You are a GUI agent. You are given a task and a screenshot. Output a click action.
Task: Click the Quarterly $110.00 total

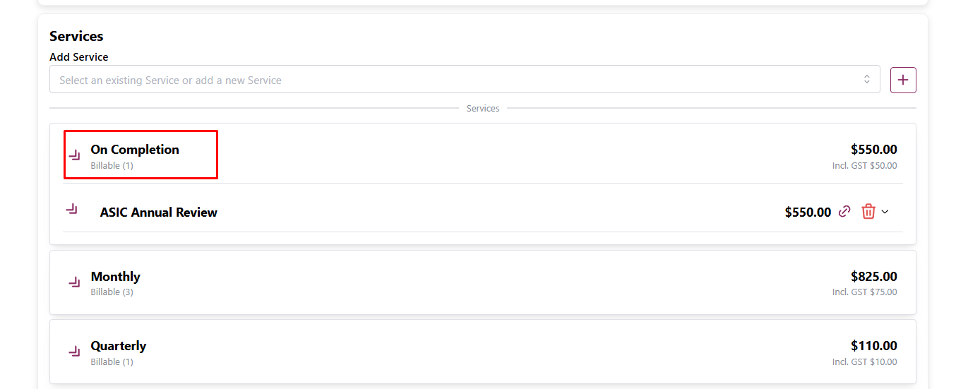tap(873, 346)
